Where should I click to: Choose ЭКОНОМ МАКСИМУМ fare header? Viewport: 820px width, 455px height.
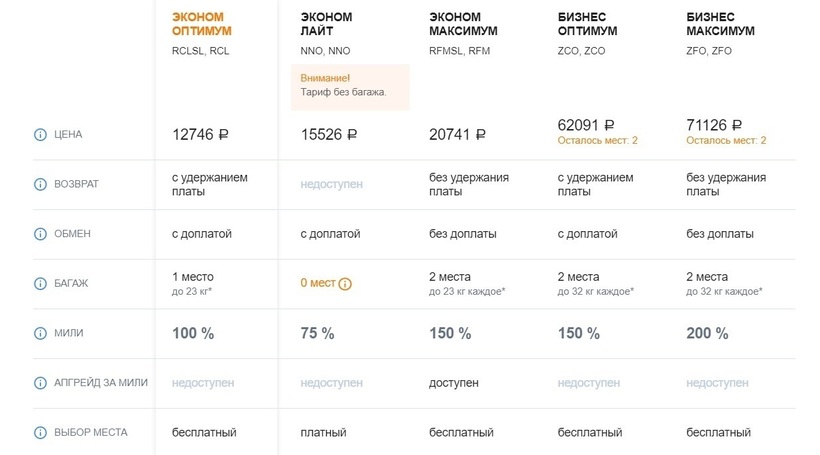[x=463, y=24]
